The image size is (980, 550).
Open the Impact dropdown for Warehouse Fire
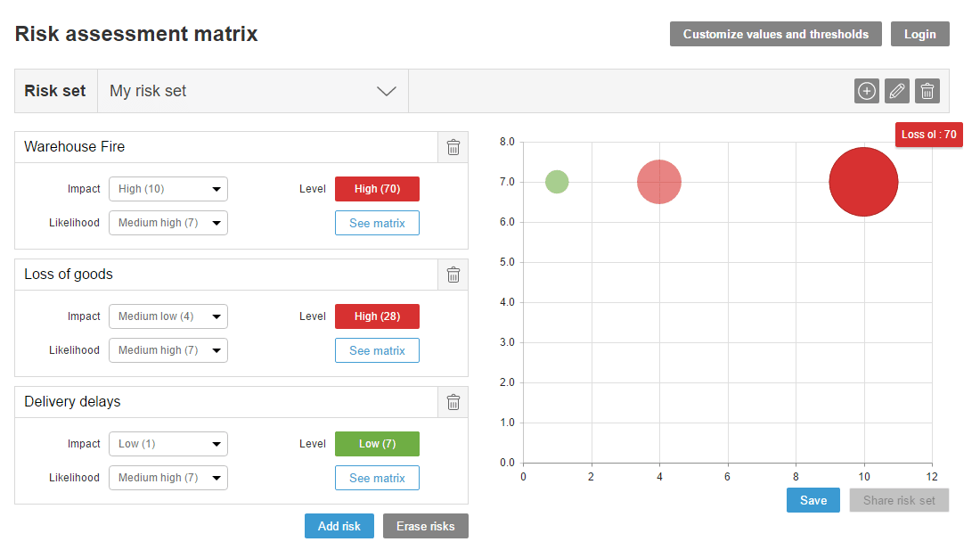[167, 188]
